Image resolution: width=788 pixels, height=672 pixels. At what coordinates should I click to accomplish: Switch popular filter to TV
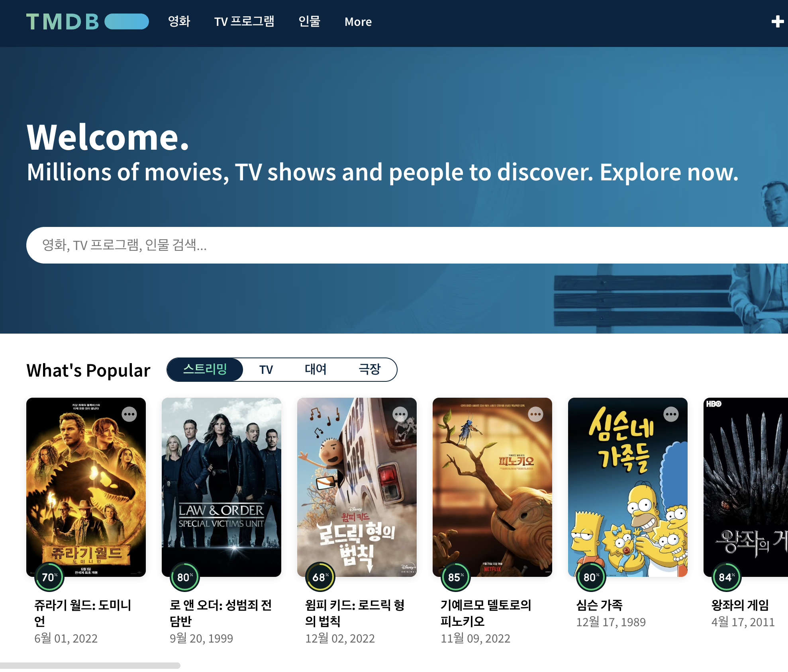(266, 369)
